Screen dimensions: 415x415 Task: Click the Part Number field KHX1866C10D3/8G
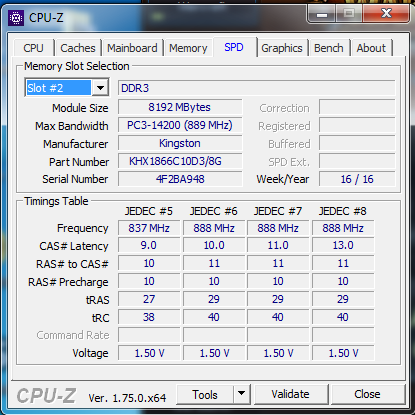click(x=180, y=161)
